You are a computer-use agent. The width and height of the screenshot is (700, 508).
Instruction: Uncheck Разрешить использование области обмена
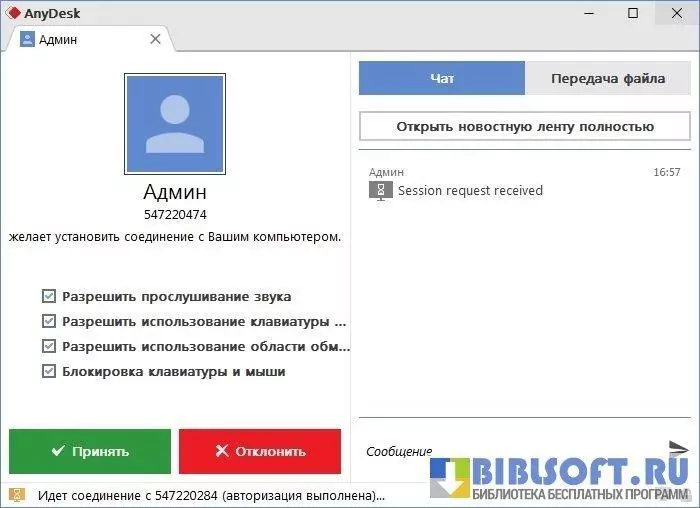(x=49, y=347)
